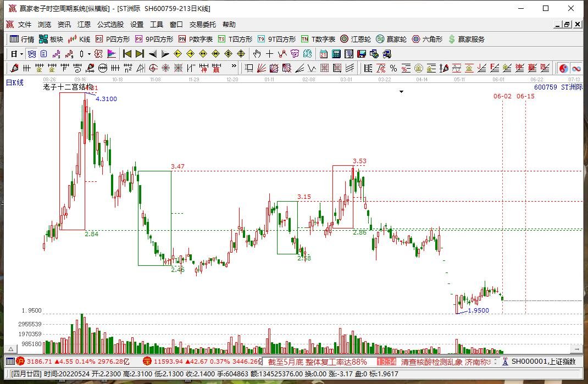Step chart left with black arrow

tap(153, 54)
